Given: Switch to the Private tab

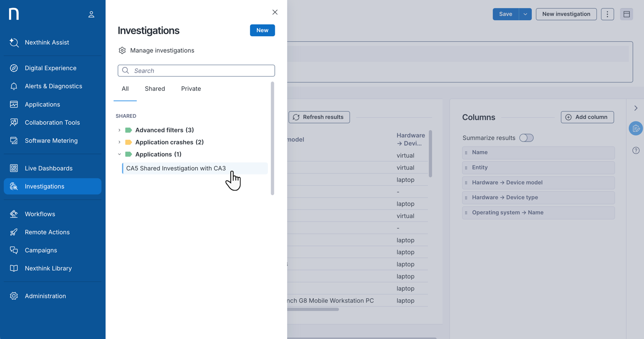Looking at the screenshot, I should pos(191,89).
